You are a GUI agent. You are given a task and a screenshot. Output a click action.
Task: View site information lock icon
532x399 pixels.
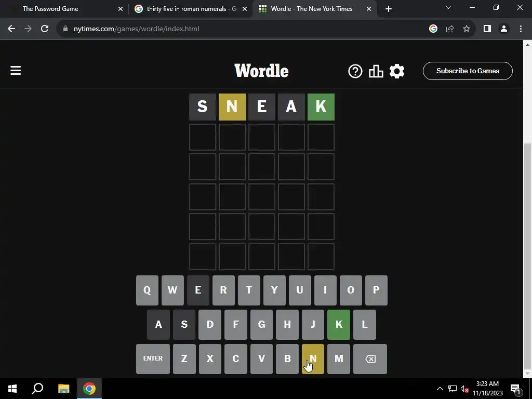(x=65, y=29)
